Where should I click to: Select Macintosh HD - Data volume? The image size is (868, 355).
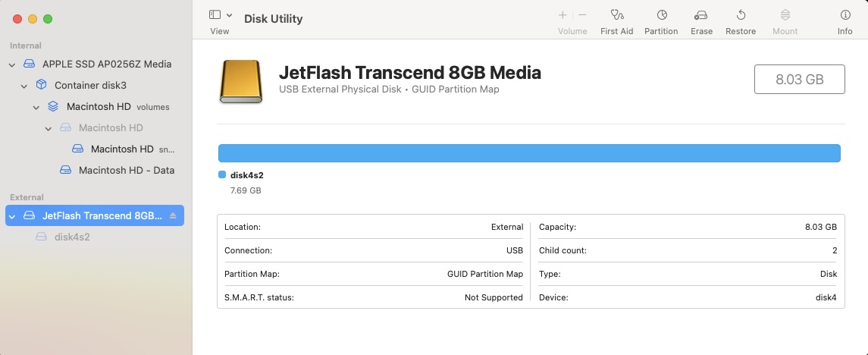pos(126,171)
